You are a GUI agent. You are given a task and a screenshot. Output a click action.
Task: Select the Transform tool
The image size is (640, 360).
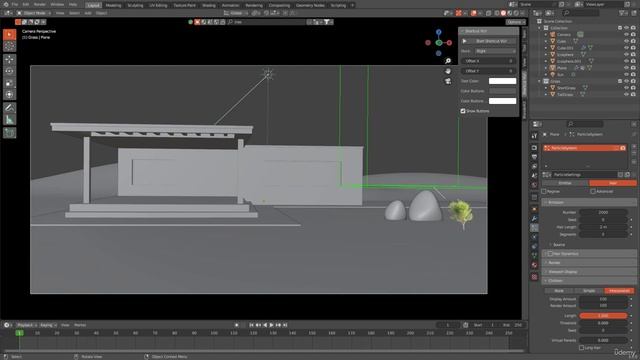[9, 95]
